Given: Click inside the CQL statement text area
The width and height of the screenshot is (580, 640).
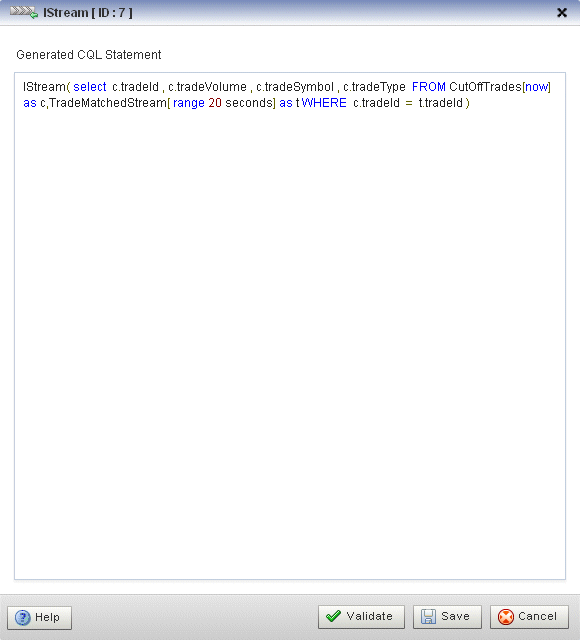Looking at the screenshot, I should pos(290,326).
